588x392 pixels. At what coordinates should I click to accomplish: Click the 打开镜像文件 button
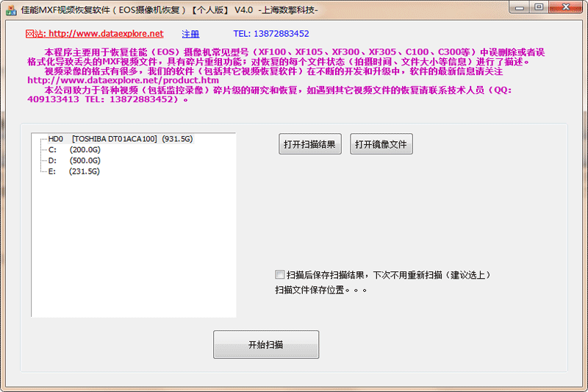pos(381,144)
